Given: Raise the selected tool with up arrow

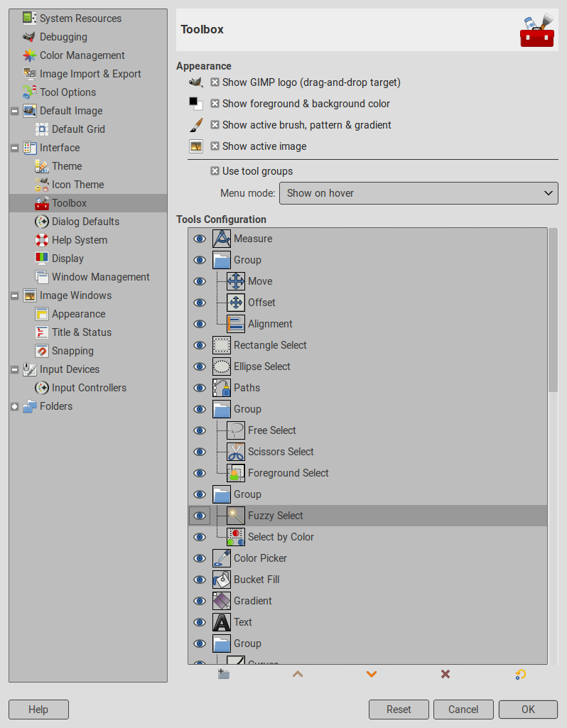Looking at the screenshot, I should [298, 674].
